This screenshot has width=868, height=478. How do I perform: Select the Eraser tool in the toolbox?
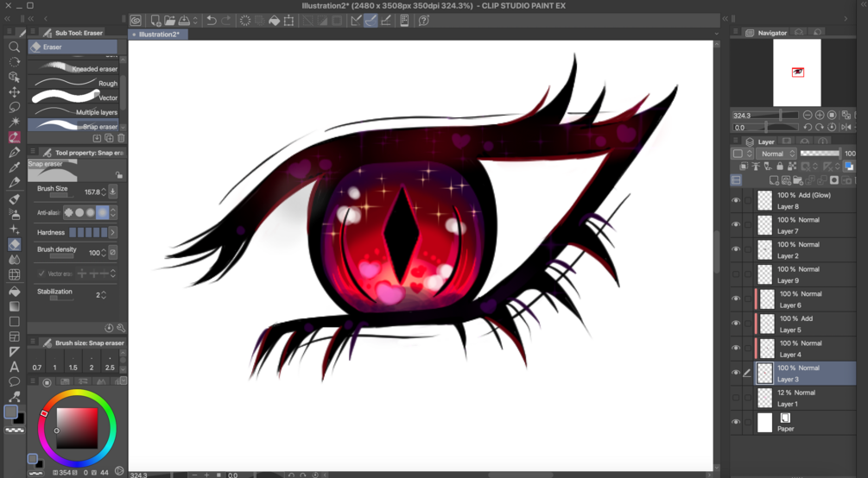coord(15,244)
